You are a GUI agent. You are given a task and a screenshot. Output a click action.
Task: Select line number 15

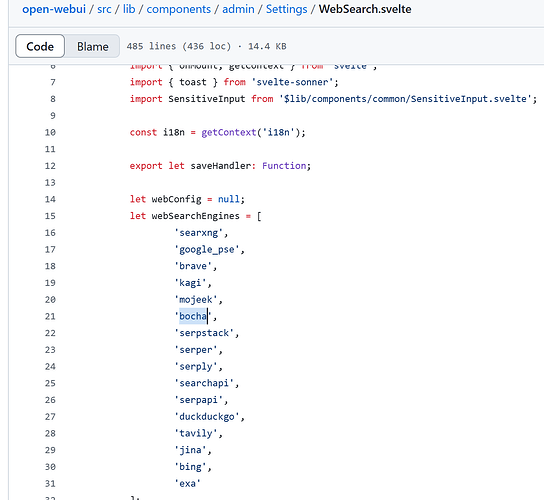[50, 216]
